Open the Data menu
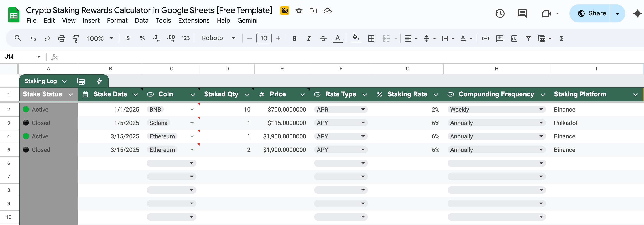The width and height of the screenshot is (644, 225). pyautogui.click(x=141, y=21)
